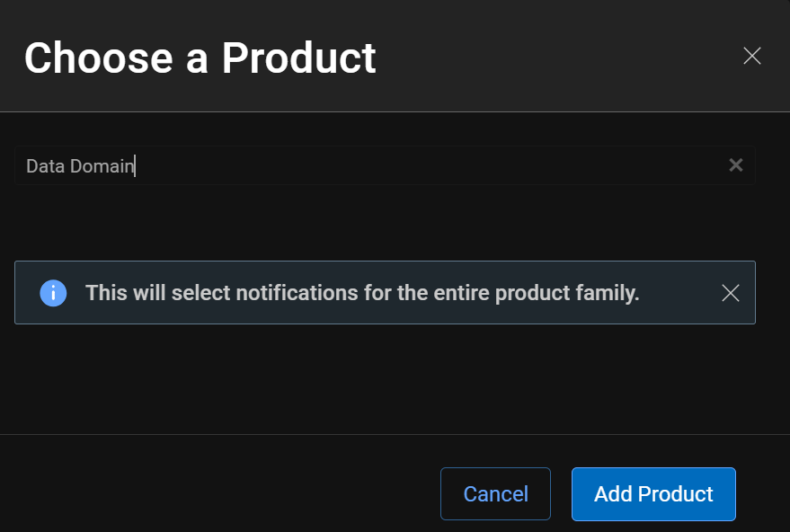Click Cancel to abandon product selection

point(495,493)
